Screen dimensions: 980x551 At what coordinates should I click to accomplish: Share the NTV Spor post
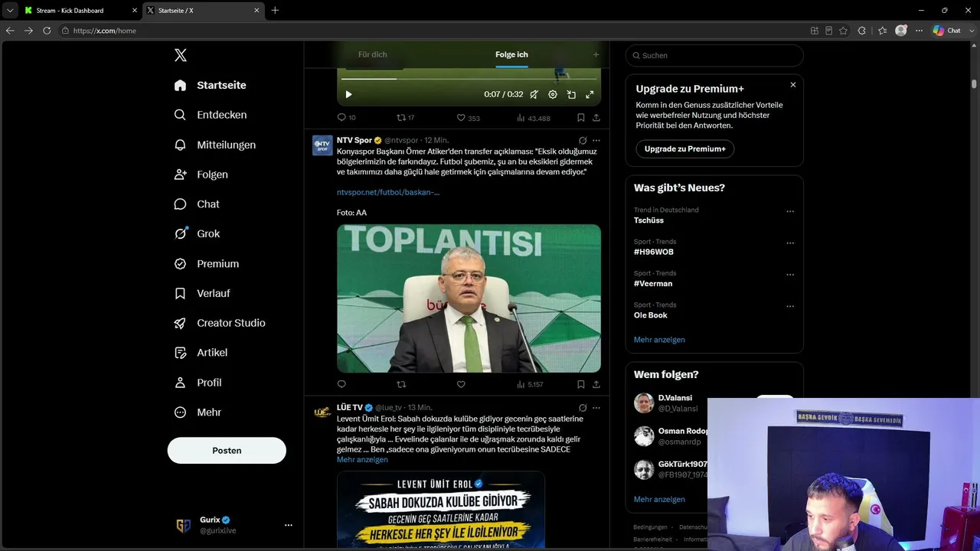pos(596,384)
